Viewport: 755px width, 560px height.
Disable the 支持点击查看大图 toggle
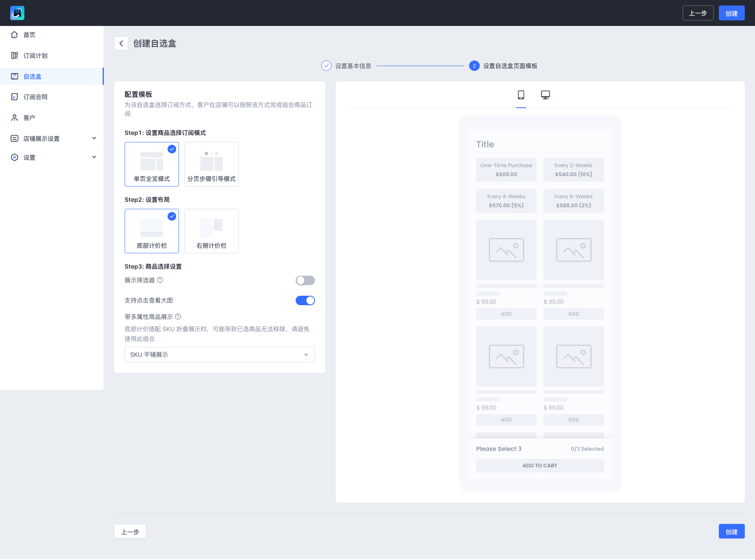[x=305, y=300]
